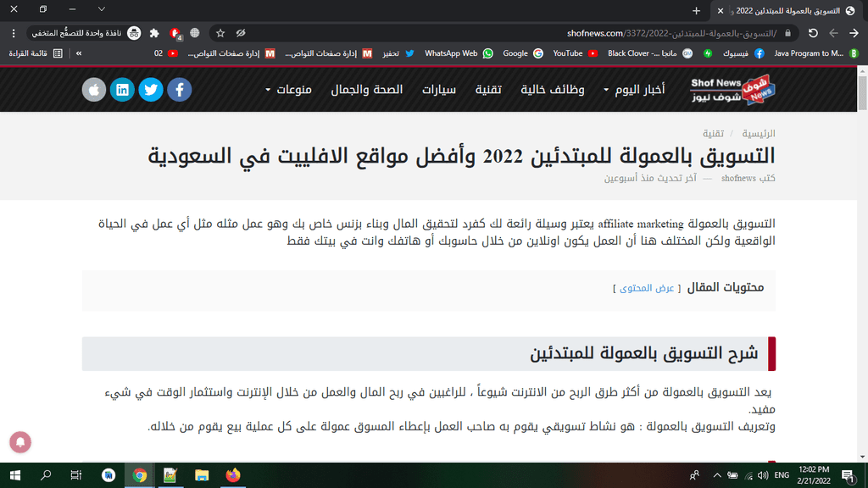868x488 pixels.
Task: Click the right-pointing arrow button in the browser toolbar
Action: click(x=854, y=33)
